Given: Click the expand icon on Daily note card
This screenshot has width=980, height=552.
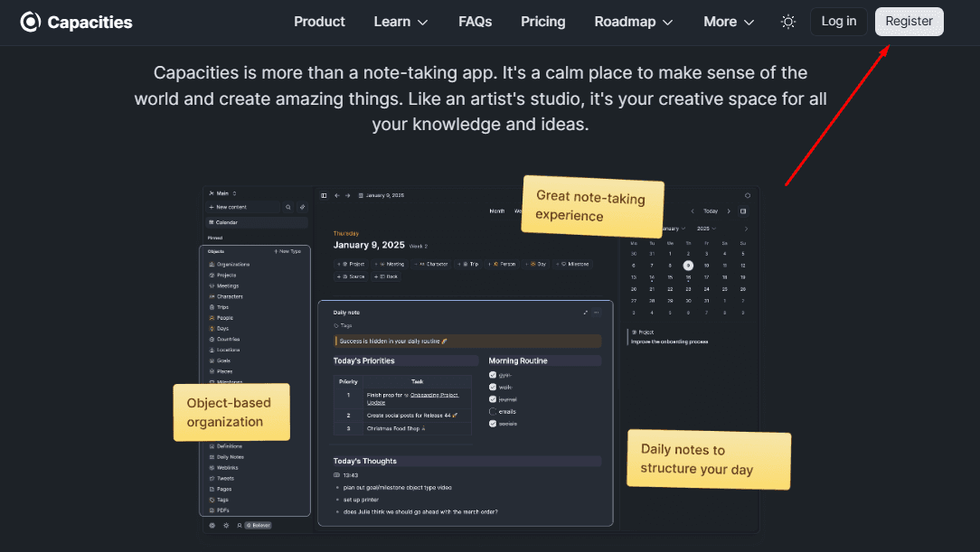Looking at the screenshot, I should (586, 313).
